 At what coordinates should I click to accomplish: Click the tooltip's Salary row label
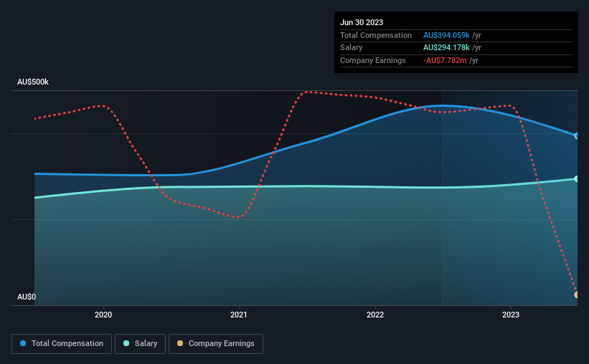pyautogui.click(x=352, y=48)
